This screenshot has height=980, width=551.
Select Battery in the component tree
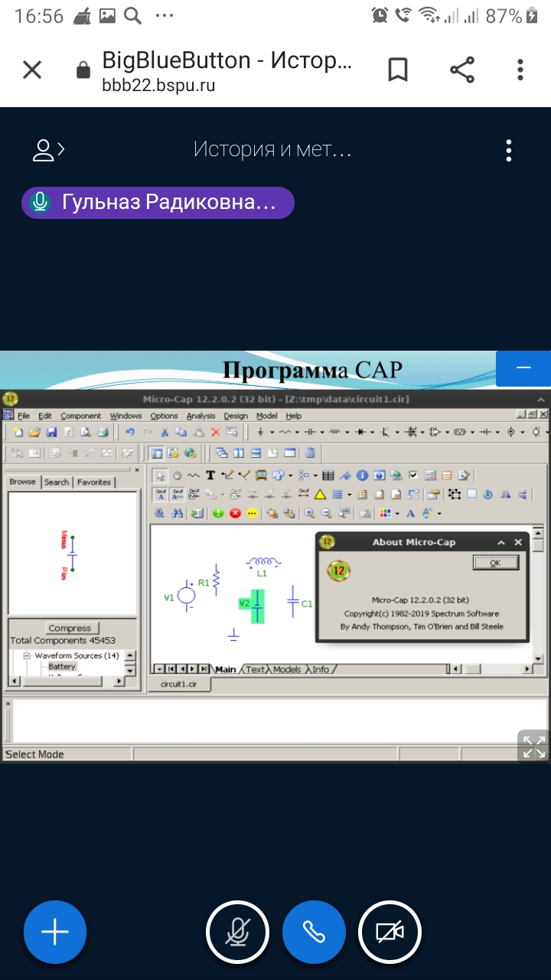[62, 667]
